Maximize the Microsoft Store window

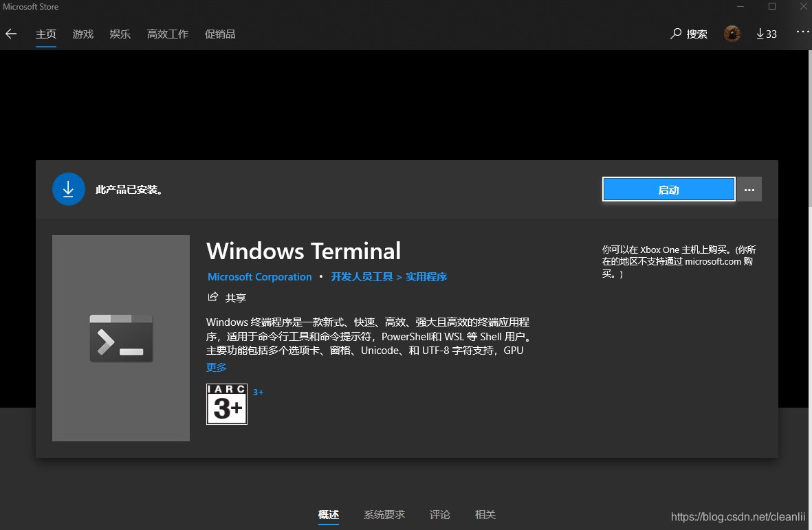[772, 7]
